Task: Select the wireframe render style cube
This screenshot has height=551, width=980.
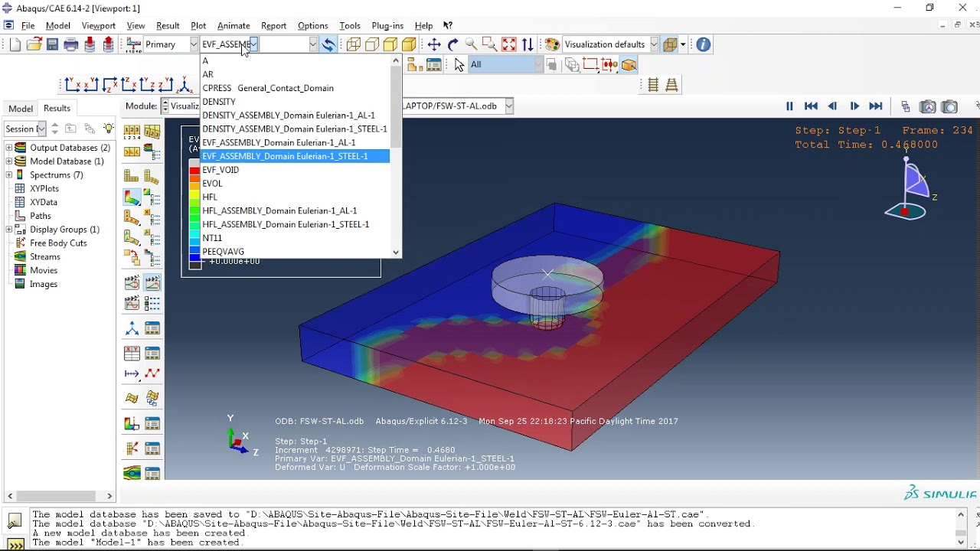Action: pos(354,45)
